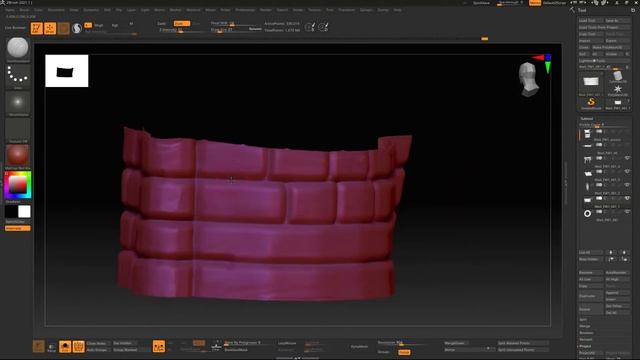
Task: Click the rainbow color picker square
Action: 18,185
